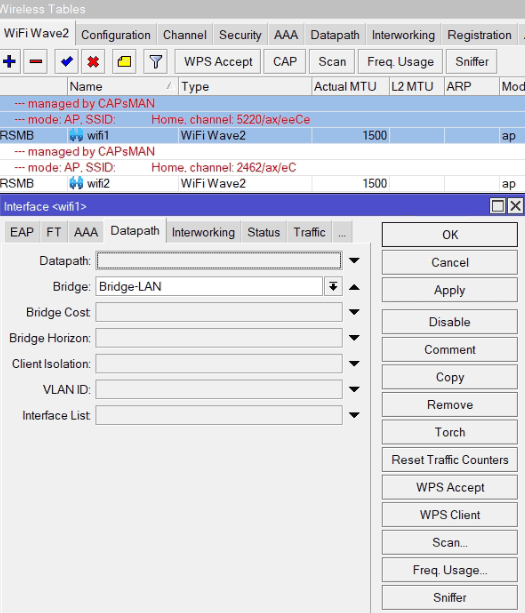Open the Bridge dropdown list arrow
This screenshot has width=525, height=613.
click(x=333, y=287)
